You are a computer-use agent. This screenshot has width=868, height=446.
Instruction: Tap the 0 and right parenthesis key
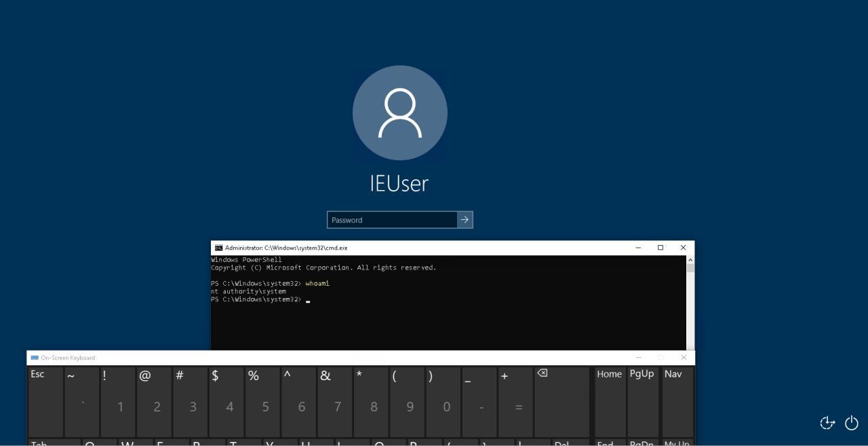443,402
